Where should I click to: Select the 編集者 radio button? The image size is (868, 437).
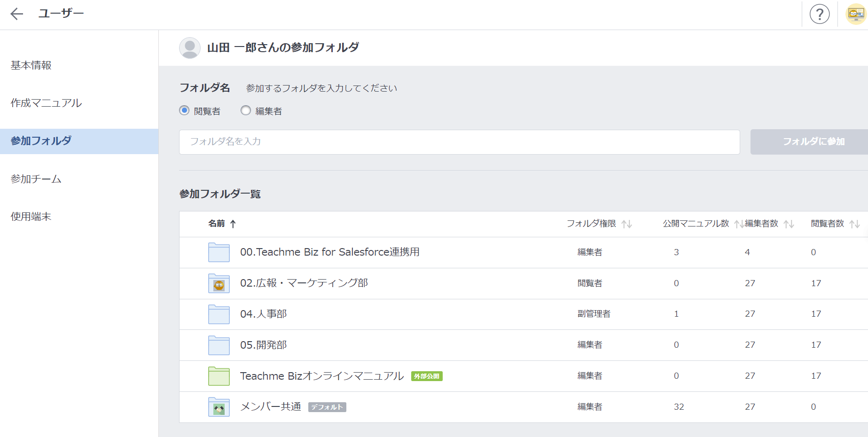point(246,111)
